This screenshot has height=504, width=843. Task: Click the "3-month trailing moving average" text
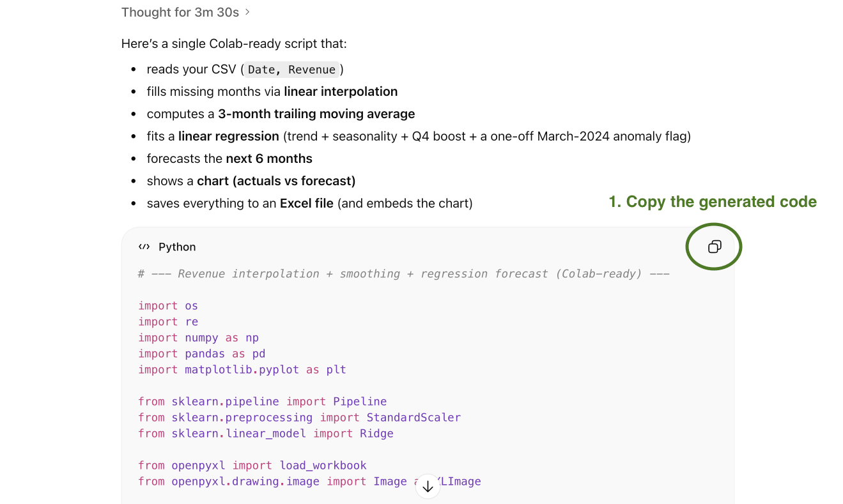click(316, 114)
